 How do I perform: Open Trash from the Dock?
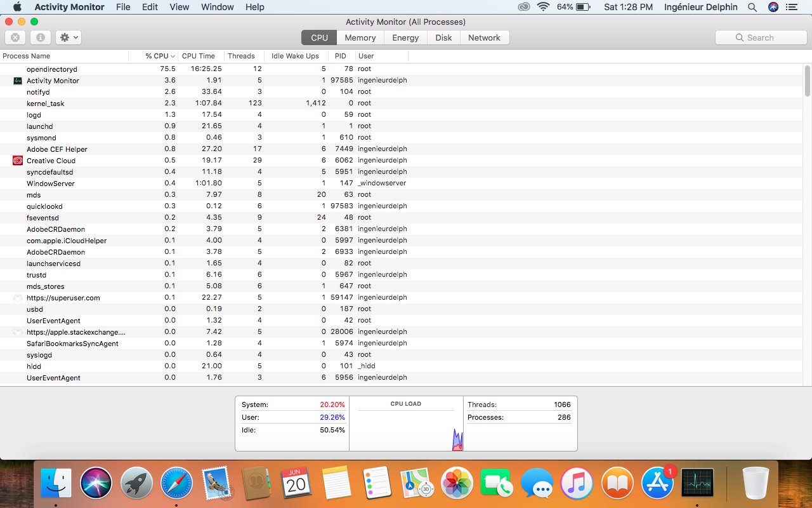click(x=756, y=484)
